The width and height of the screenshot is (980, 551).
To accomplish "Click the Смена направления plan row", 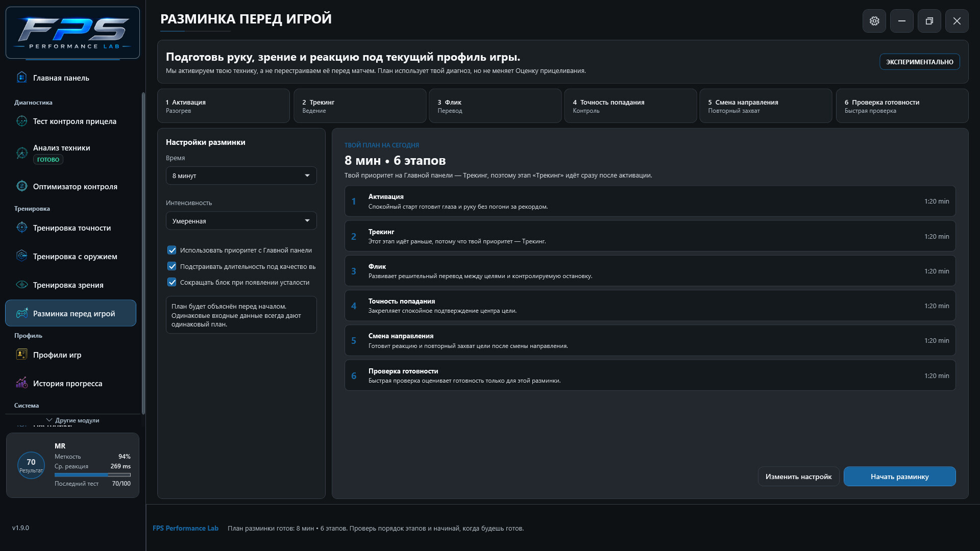I will click(650, 341).
